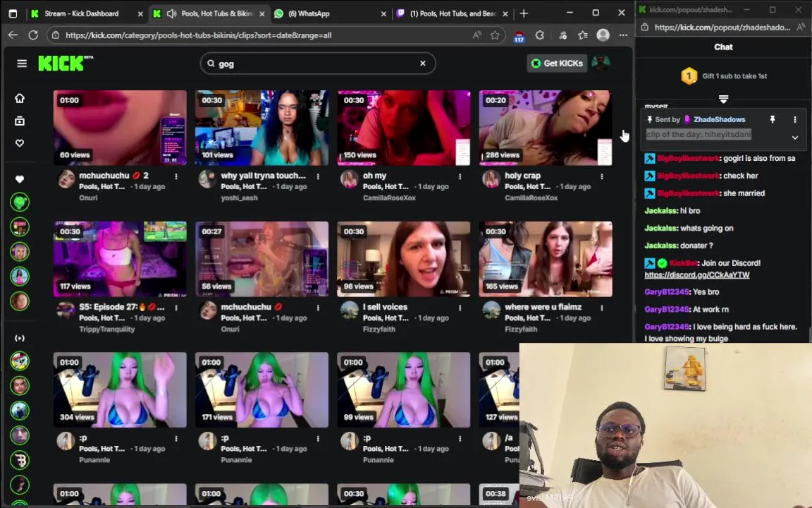Open streamer avatar for 'oh my' clip

pos(349,179)
